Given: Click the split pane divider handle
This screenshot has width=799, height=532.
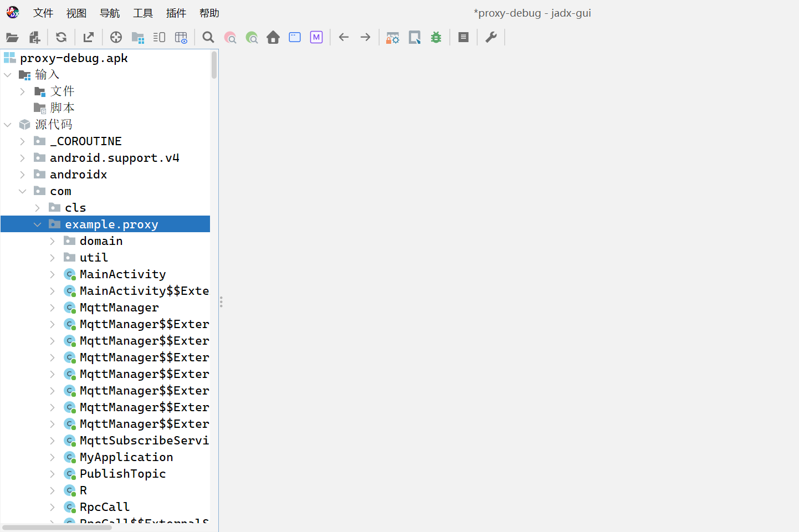Looking at the screenshot, I should click(221, 302).
